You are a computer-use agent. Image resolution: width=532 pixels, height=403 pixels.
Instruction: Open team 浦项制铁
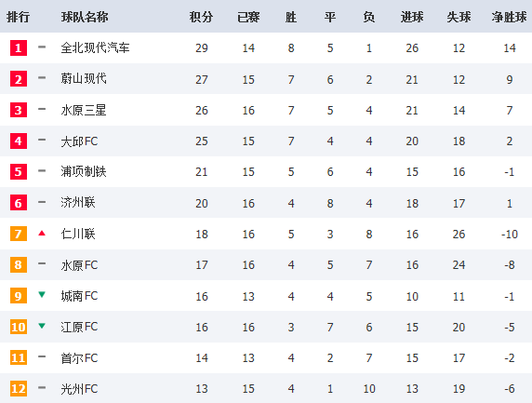click(x=84, y=171)
